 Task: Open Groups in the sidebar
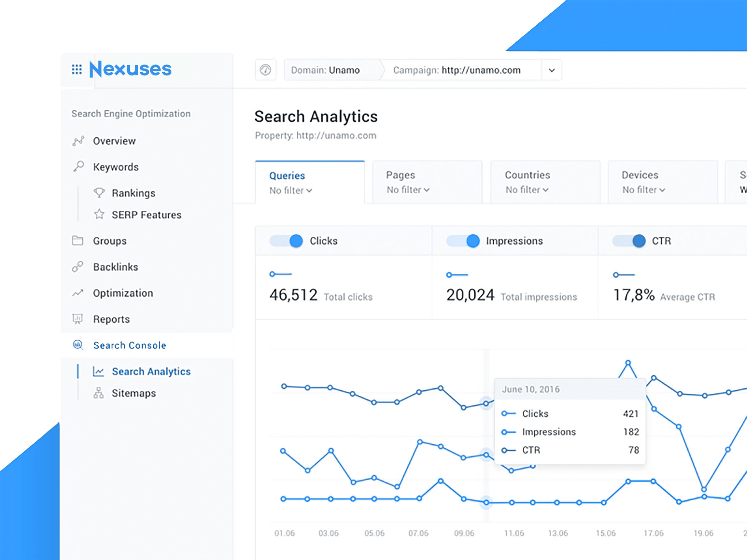(x=110, y=241)
